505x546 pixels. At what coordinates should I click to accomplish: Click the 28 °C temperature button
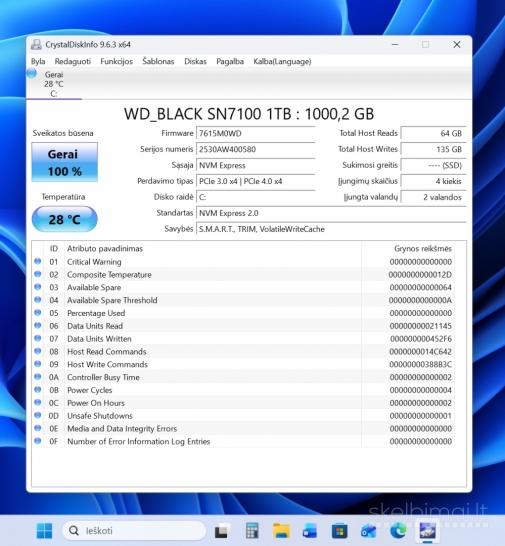coord(64,219)
